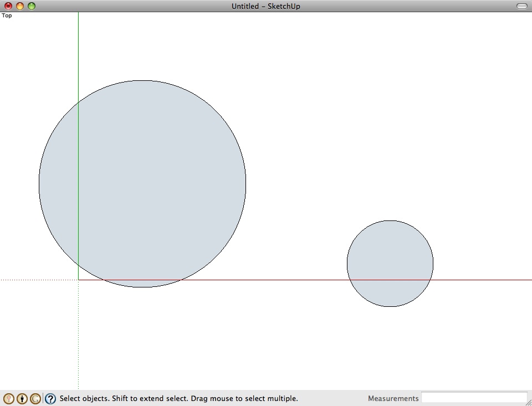The height and width of the screenshot is (406, 532).
Task: Click the window resize grip at bottom right
Action: click(x=528, y=403)
